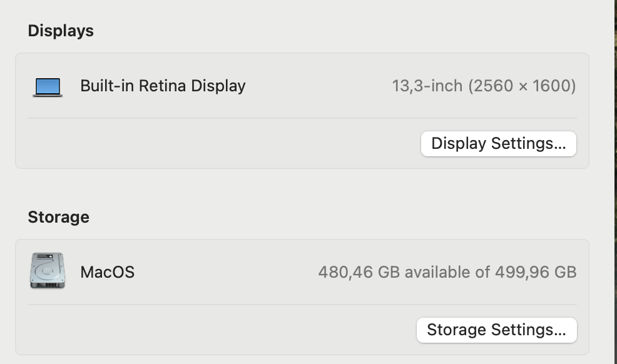Click the 13,3-inch display size text
The image size is (617, 364).
click(x=427, y=86)
